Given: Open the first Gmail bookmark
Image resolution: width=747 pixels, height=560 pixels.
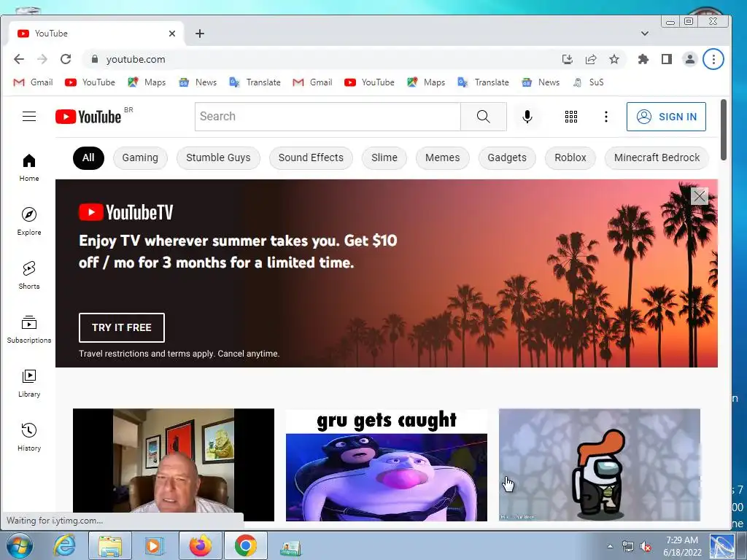Looking at the screenshot, I should click(x=33, y=82).
